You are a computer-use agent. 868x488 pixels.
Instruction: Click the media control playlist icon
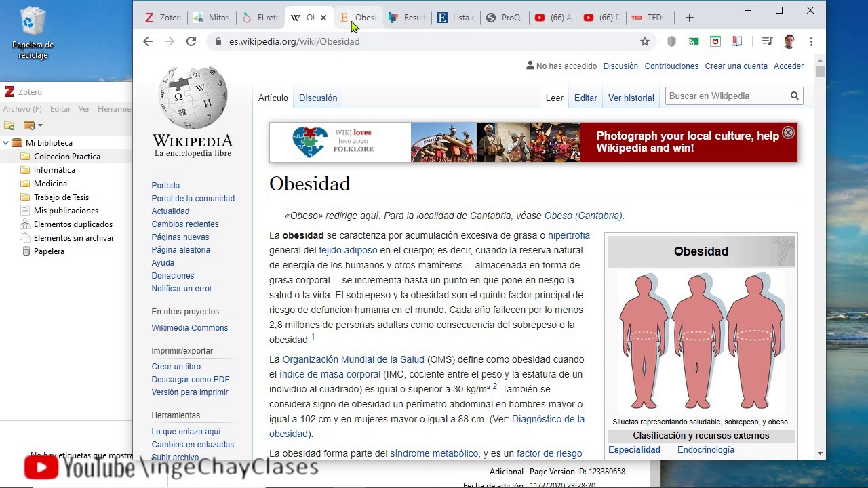(x=767, y=41)
